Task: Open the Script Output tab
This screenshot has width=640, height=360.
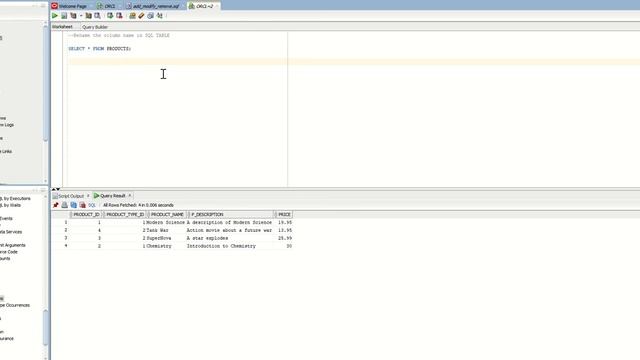Action: (68, 196)
